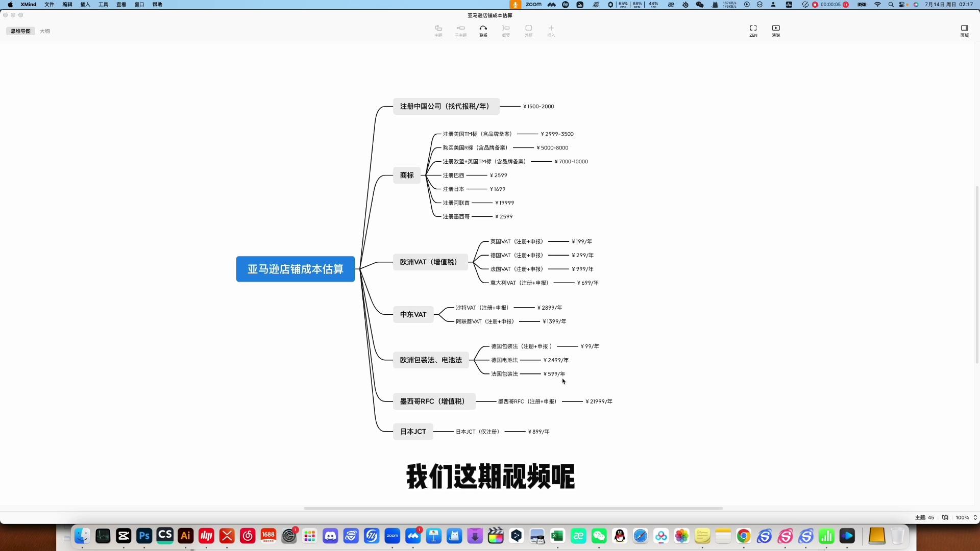
Task: Click the 沙特VAT（注册+申报）subtopic
Action: click(x=482, y=308)
